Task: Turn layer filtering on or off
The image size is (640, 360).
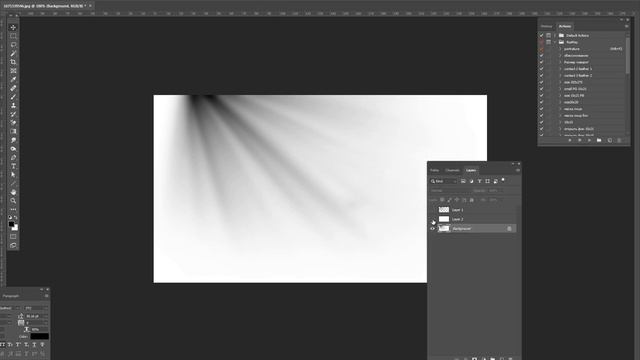Action: [503, 180]
